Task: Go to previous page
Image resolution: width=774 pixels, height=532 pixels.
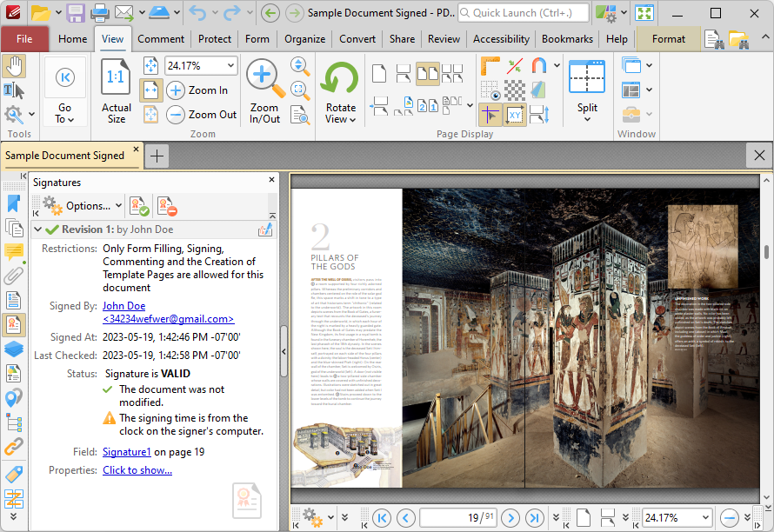Action: (406, 518)
